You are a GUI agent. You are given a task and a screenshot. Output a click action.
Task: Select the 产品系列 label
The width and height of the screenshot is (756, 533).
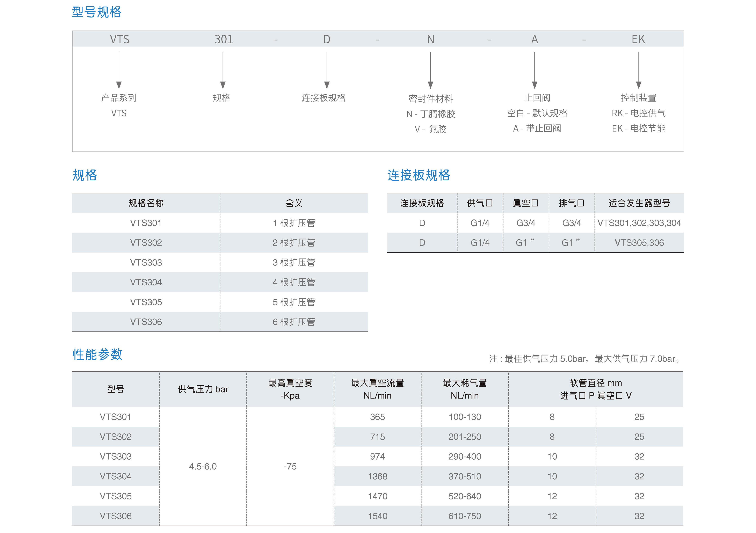click(119, 98)
